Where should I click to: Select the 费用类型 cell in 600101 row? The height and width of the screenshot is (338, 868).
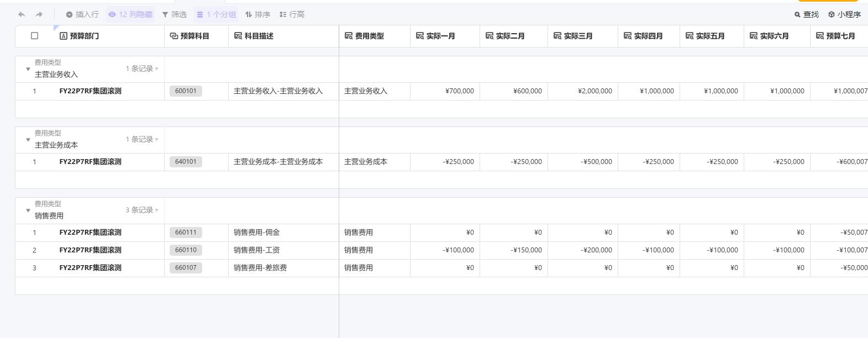375,91
